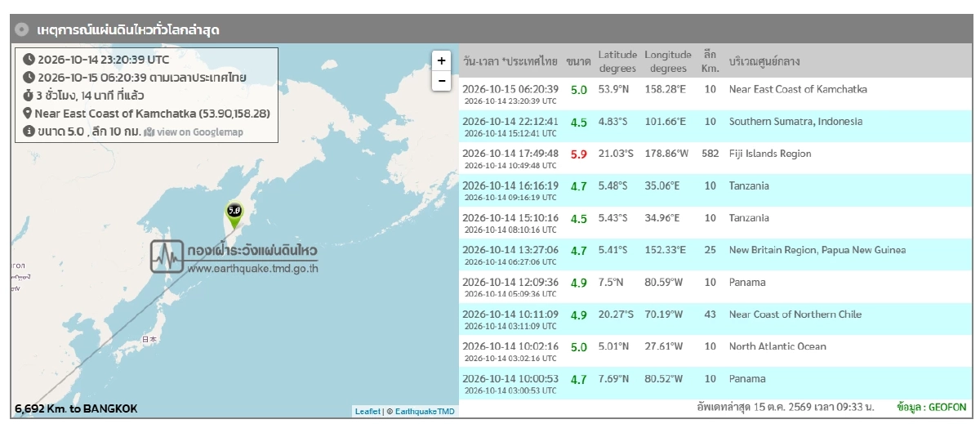Click the Latitude degrees column header
Image resolution: width=980 pixels, height=424 pixels.
tap(617, 61)
